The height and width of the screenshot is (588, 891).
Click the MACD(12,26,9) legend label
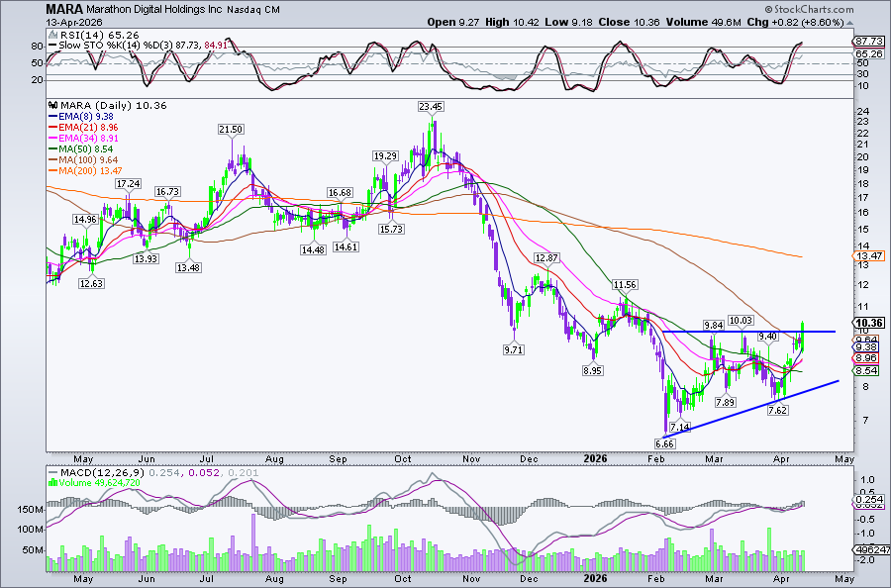(103, 472)
